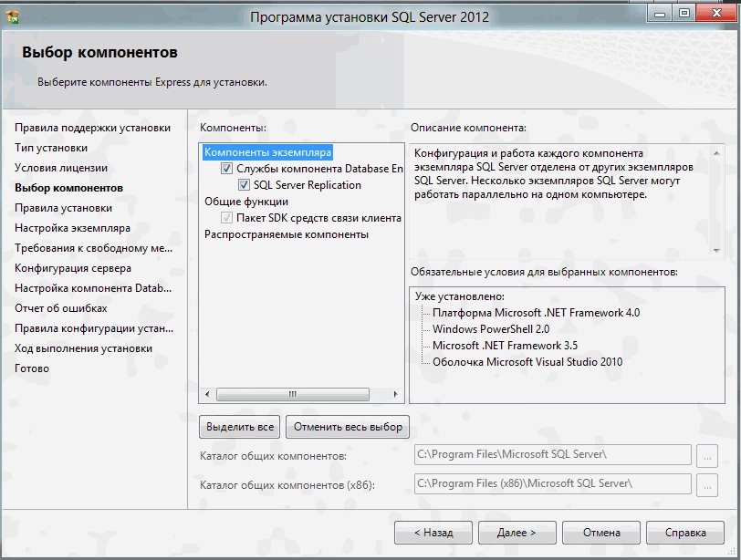Open help via the Справка button
741x560 pixels.
tap(685, 533)
